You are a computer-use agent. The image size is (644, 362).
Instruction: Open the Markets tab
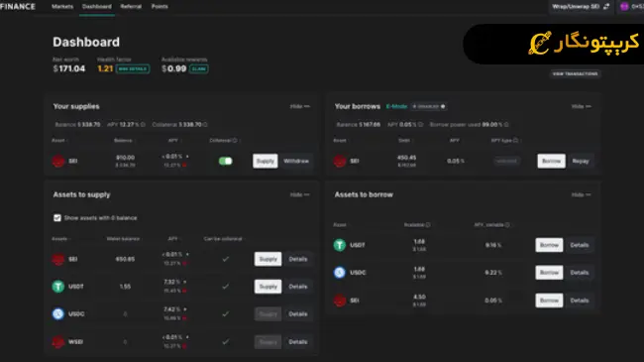(62, 7)
